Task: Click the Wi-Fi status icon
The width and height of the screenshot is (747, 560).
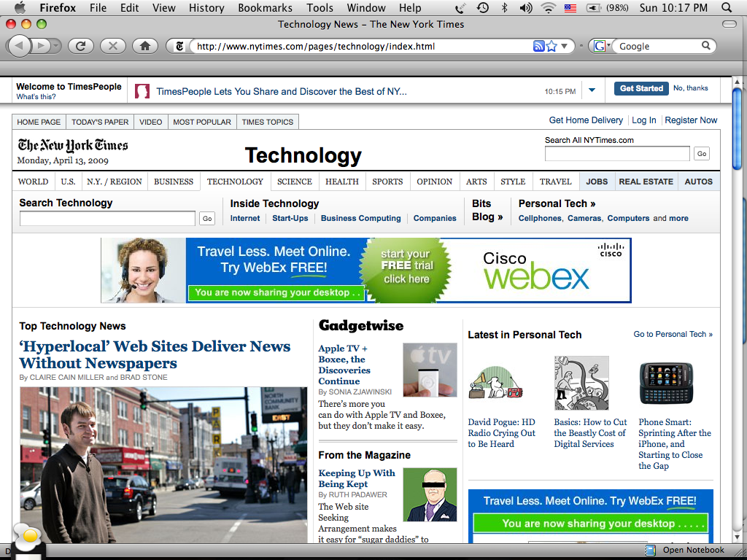Action: (x=549, y=7)
